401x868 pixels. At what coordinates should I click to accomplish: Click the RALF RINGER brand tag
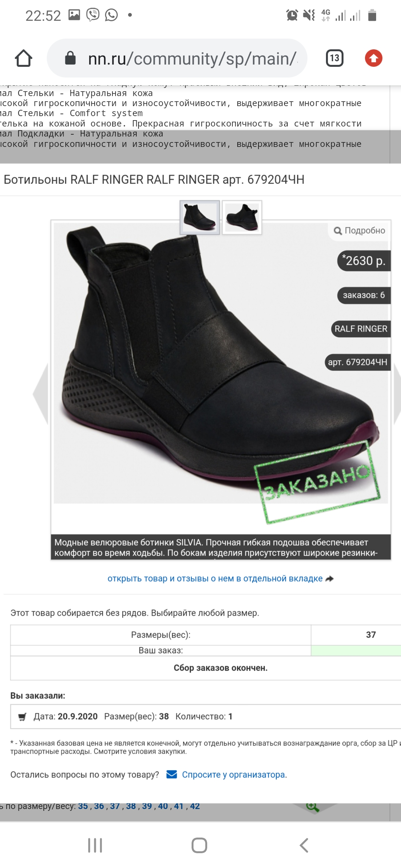tap(361, 329)
